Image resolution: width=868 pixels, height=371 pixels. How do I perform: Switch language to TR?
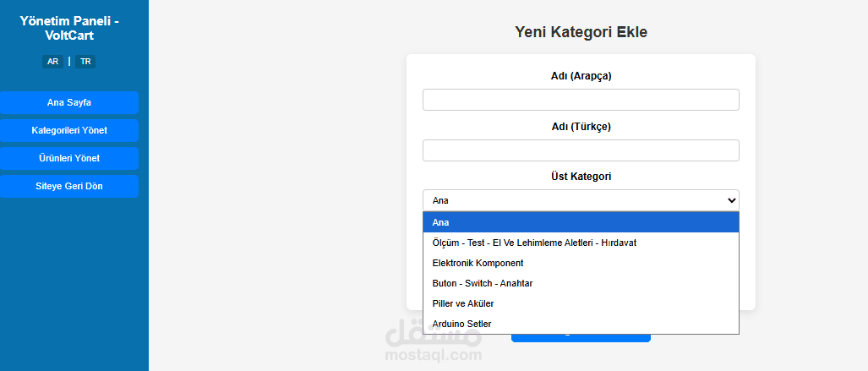[85, 62]
